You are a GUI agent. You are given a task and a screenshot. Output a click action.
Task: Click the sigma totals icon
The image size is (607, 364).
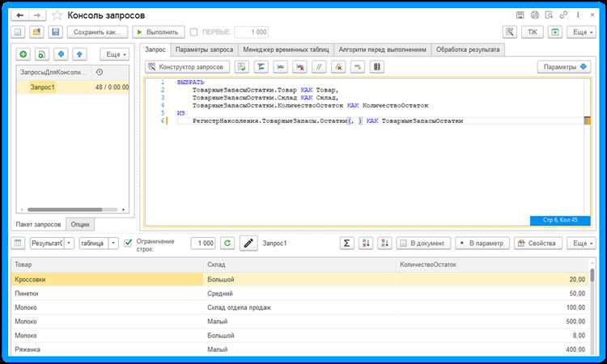pyautogui.click(x=346, y=243)
